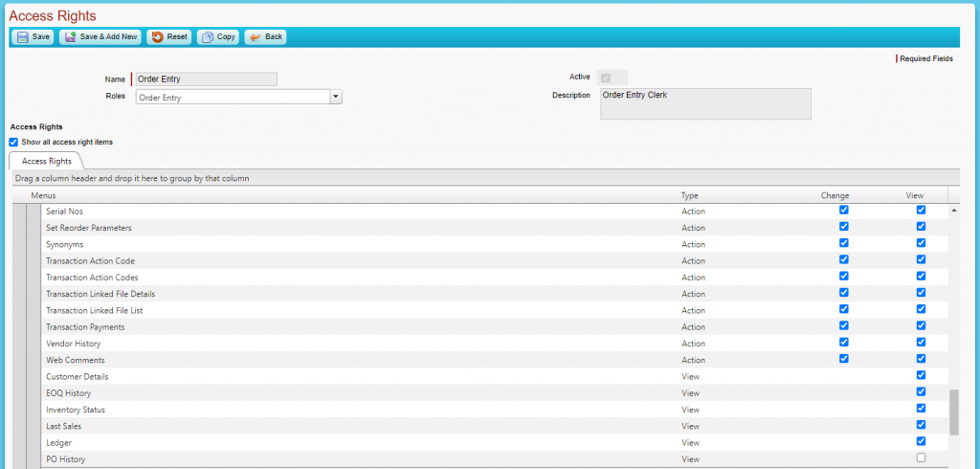980x469 pixels.
Task: Uncheck Change for Web Comments
Action: tap(844, 358)
